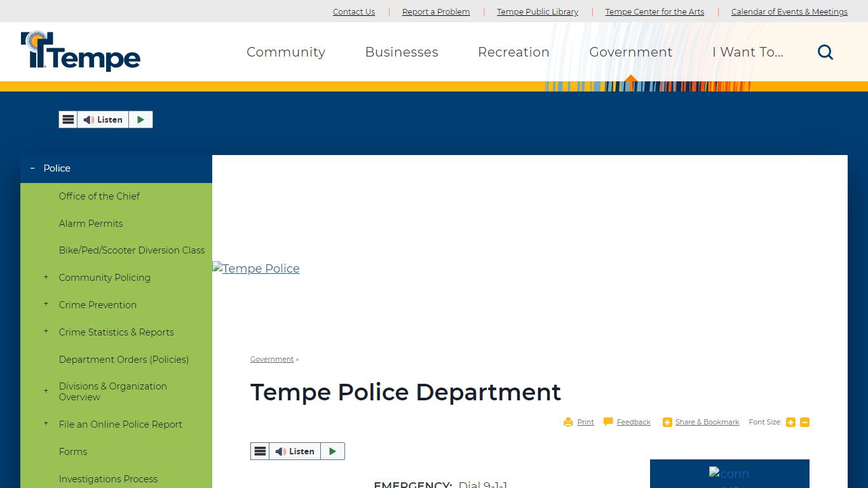Open Crime Statistics & Reports page

coord(116,332)
